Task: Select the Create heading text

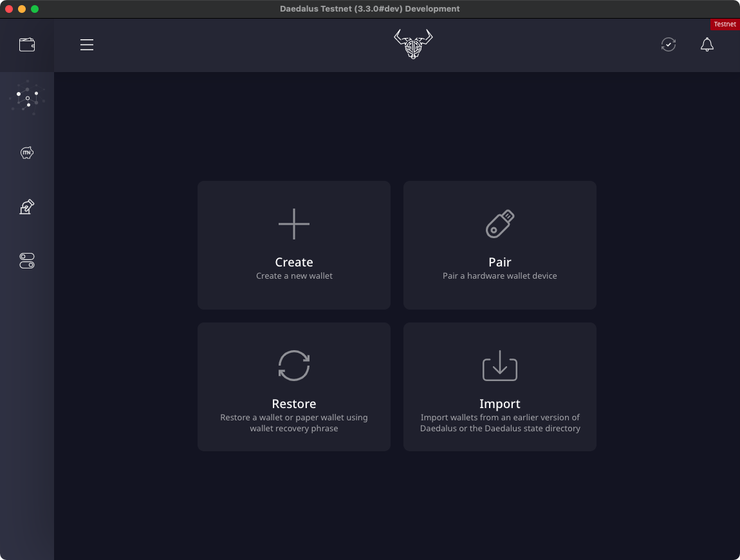Action: [294, 262]
